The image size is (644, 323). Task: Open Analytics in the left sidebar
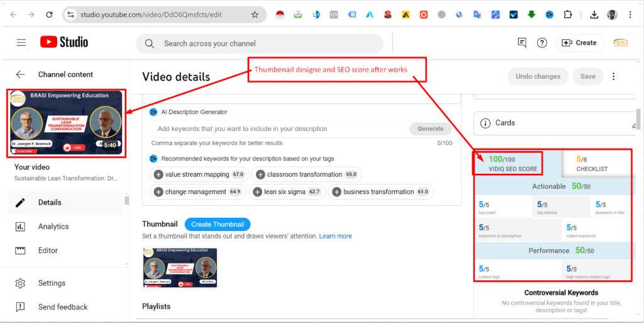(53, 227)
